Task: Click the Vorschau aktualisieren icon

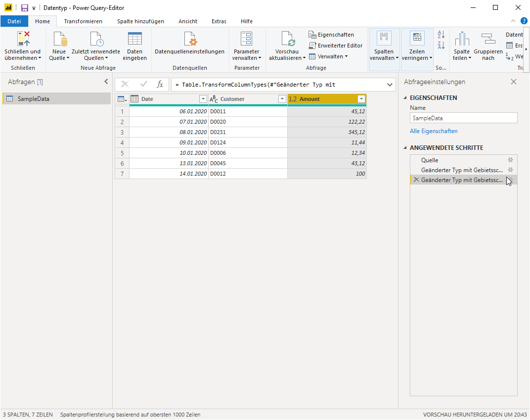Action: (x=288, y=39)
